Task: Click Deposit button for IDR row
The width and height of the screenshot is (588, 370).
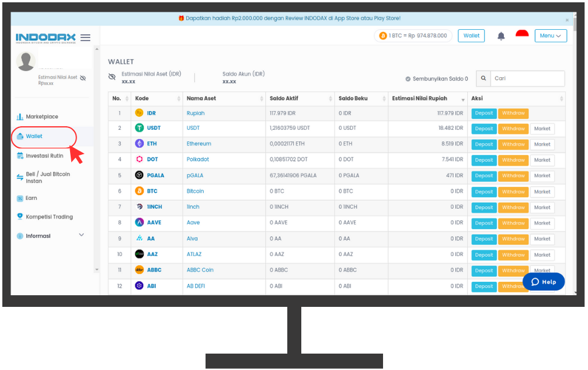Action: coord(483,113)
